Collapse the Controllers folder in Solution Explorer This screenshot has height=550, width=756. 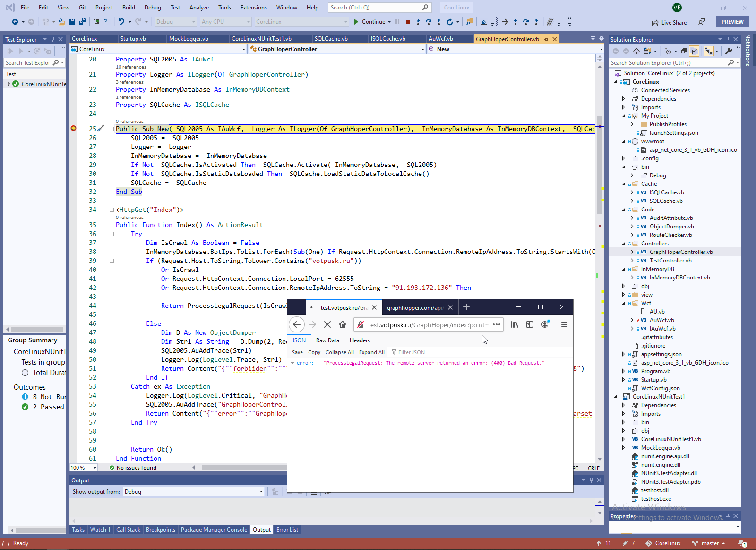pos(624,244)
